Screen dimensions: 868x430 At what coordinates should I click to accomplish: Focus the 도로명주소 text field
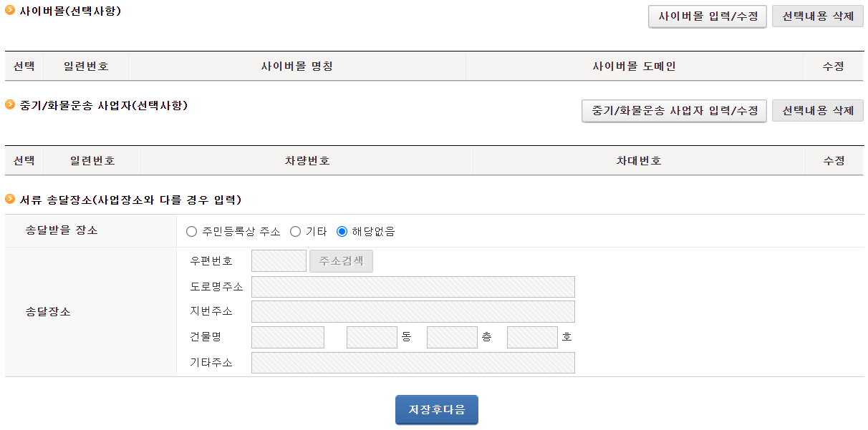click(x=413, y=287)
